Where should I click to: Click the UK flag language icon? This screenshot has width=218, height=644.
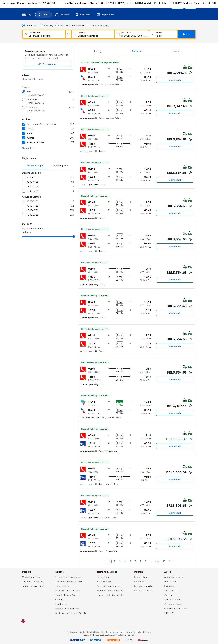23,621
